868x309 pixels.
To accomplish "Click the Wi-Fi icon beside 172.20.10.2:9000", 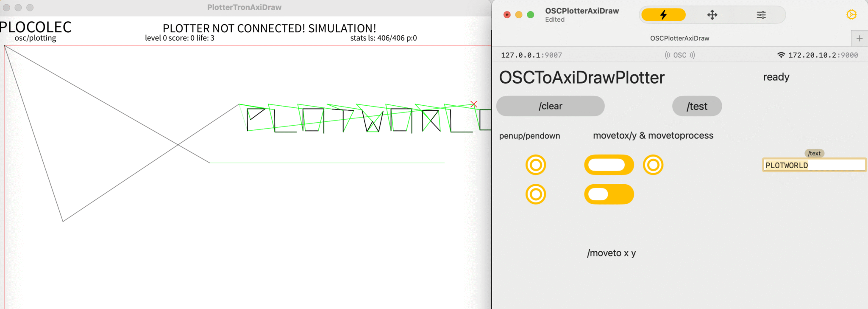I will (781, 55).
